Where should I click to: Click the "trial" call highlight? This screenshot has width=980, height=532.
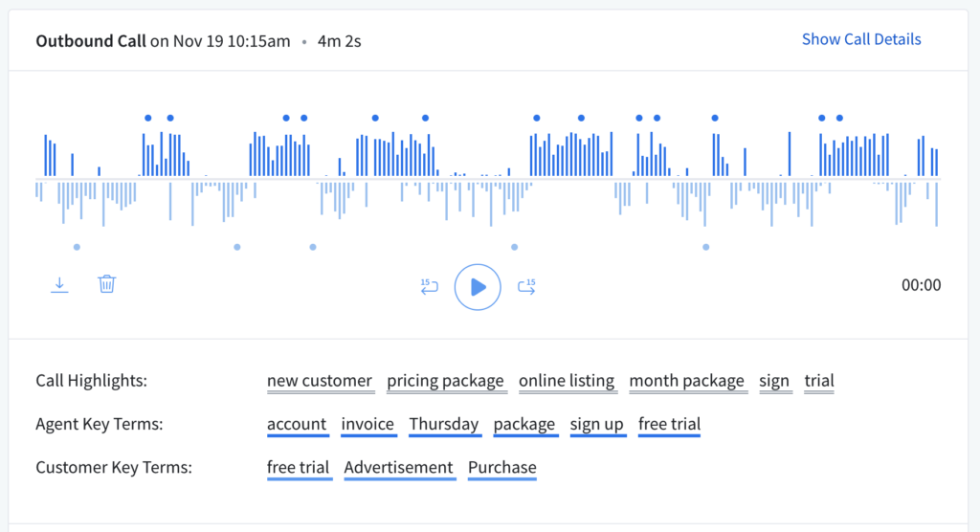pos(819,381)
